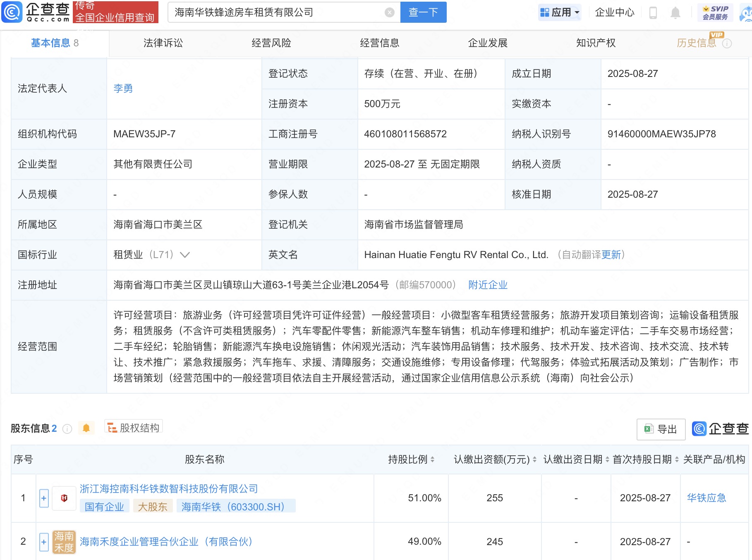The width and height of the screenshot is (752, 560).
Task: Switch to the 经营风险 tab
Action: point(271,43)
